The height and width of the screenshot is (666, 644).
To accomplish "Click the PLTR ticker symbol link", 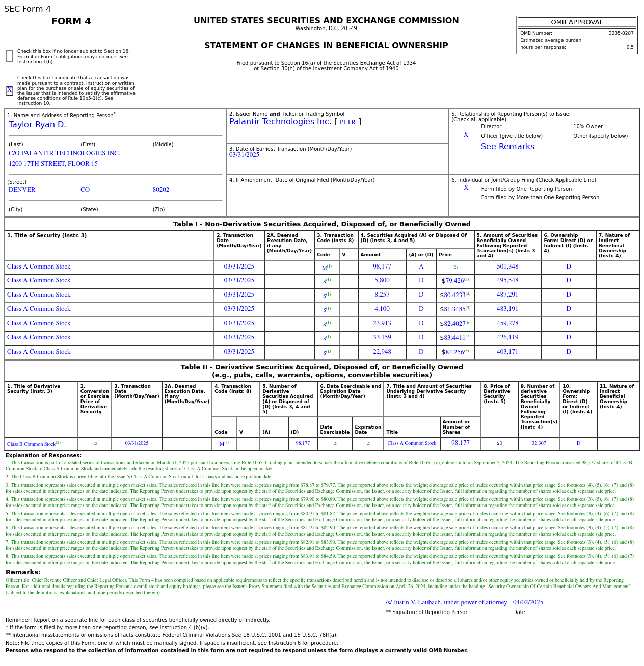I will tap(347, 122).
